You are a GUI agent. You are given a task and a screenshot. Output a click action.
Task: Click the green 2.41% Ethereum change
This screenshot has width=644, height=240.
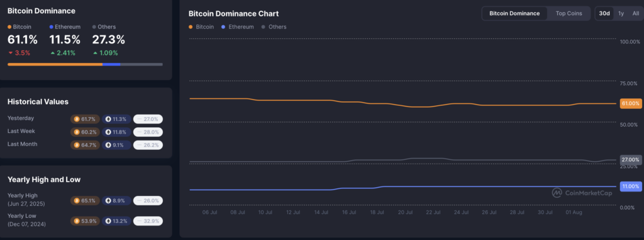coord(62,53)
